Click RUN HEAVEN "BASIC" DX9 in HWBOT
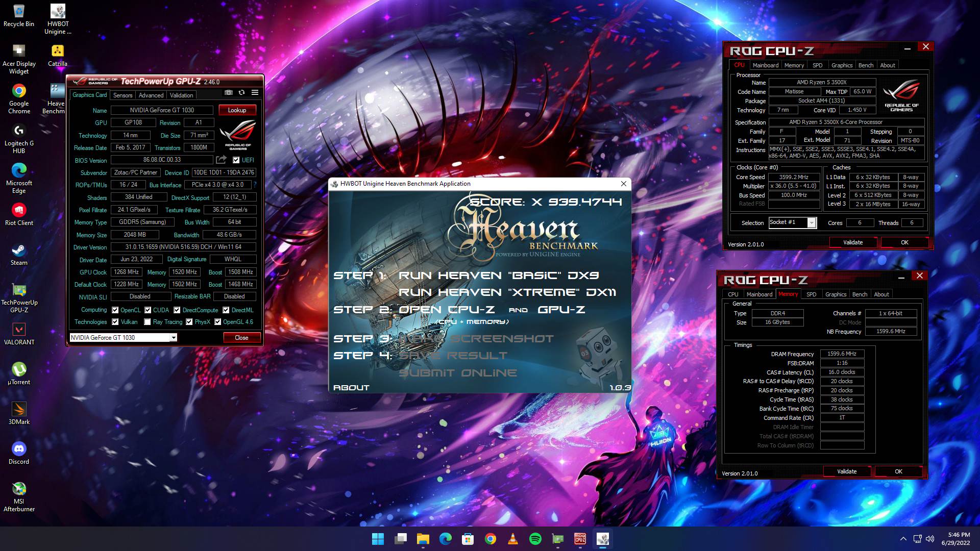 coord(498,275)
